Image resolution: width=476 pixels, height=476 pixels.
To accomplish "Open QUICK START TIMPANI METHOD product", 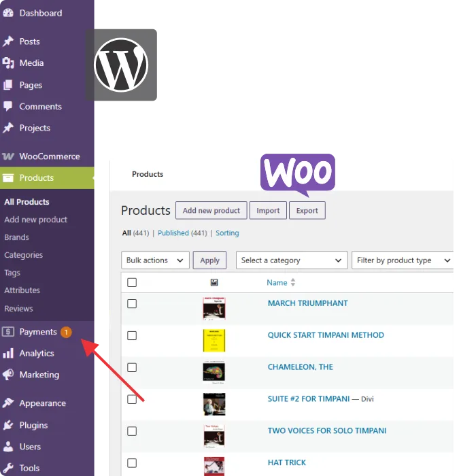I will (x=326, y=335).
